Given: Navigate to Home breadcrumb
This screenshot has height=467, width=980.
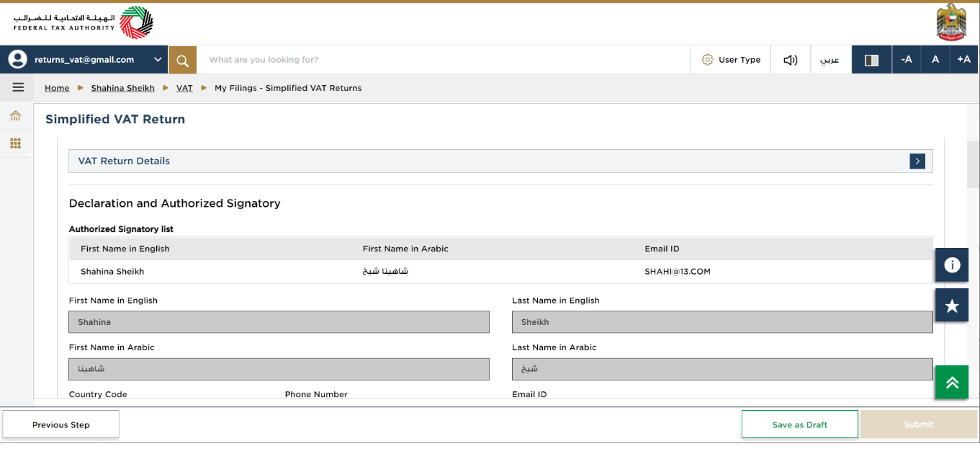Looking at the screenshot, I should click(x=57, y=88).
